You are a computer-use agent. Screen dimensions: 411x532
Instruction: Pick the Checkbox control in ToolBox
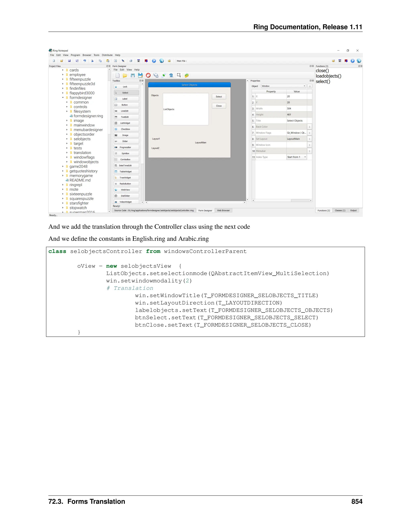(126, 129)
